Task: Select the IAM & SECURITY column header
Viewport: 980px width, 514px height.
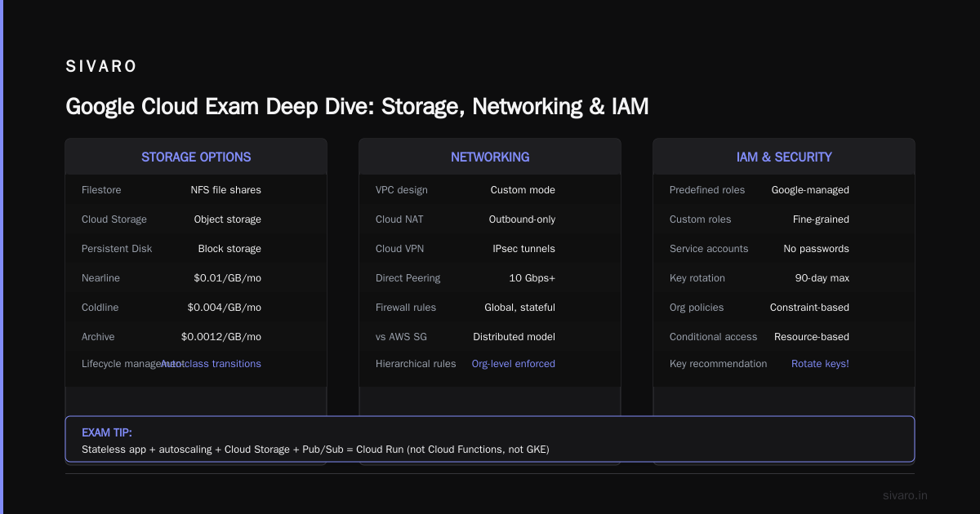Action: point(784,157)
